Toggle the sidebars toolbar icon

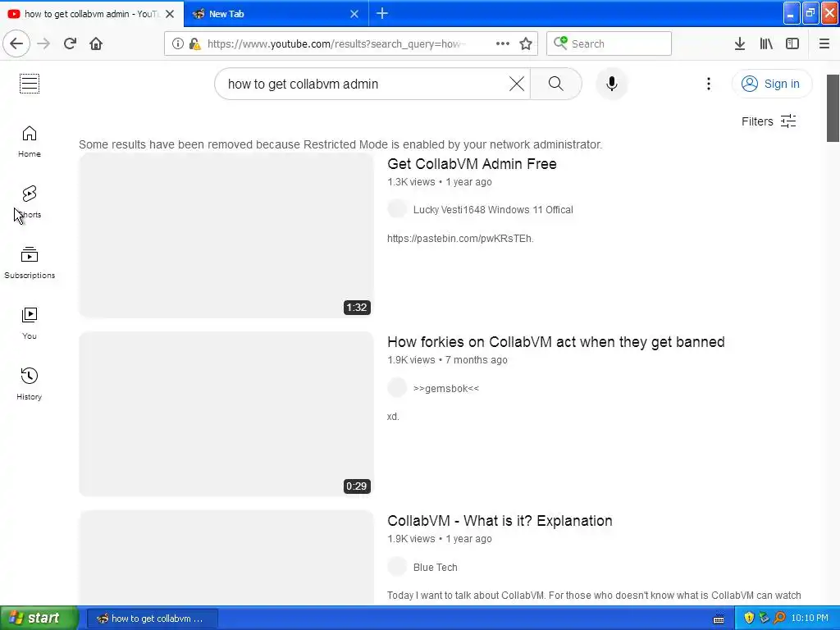(792, 43)
